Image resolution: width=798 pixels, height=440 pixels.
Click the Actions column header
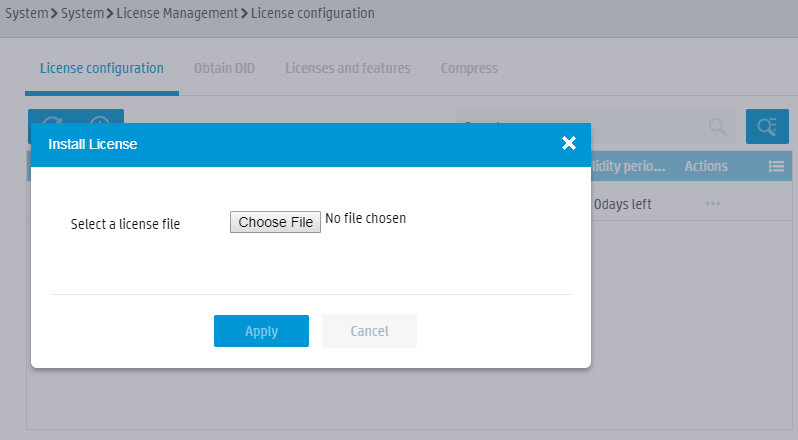(x=706, y=166)
